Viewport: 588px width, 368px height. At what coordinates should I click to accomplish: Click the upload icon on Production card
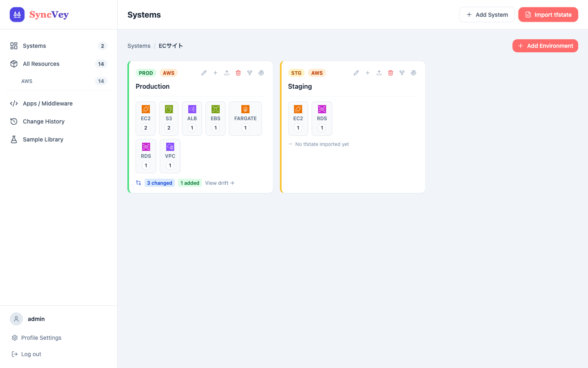pos(227,73)
